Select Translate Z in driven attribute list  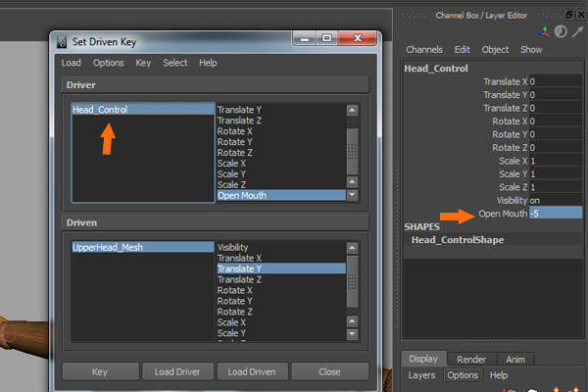tap(281, 279)
